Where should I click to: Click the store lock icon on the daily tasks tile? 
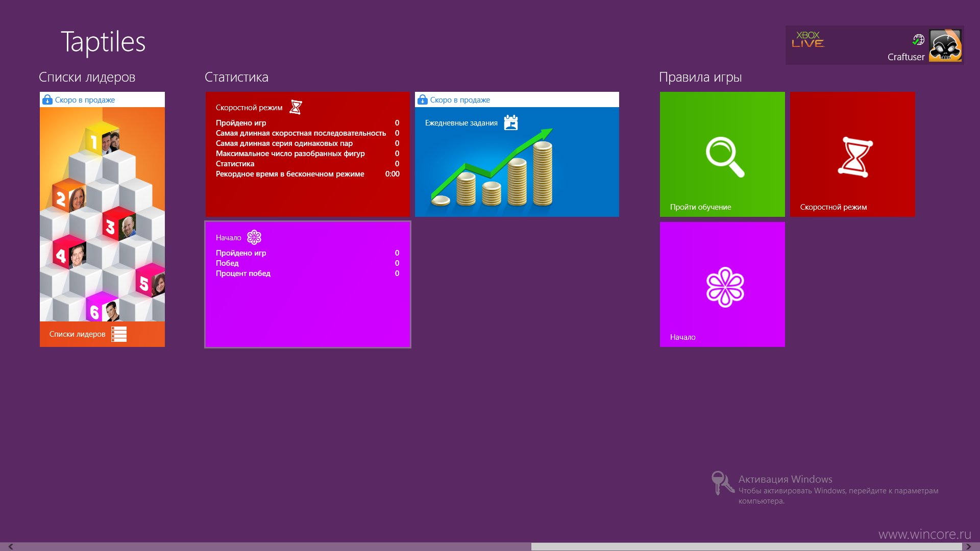(423, 100)
